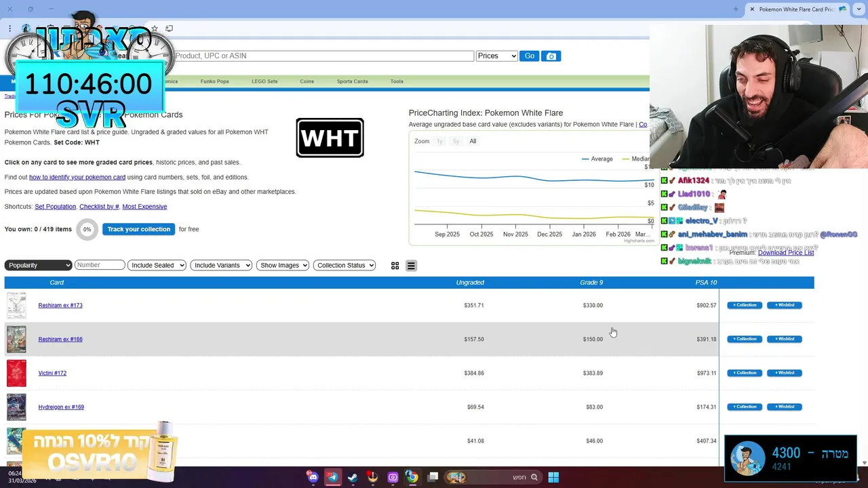This screenshot has height=488, width=868.
Task: Click the Download Price List link
Action: (786, 253)
